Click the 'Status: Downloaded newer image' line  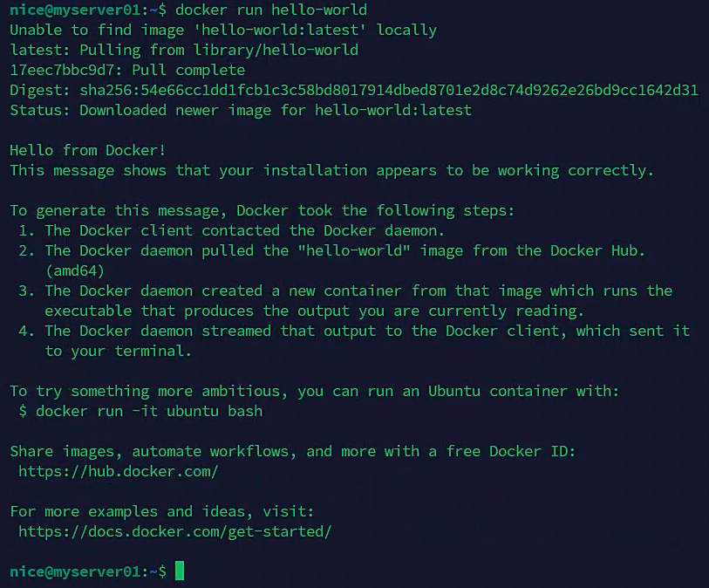point(241,111)
